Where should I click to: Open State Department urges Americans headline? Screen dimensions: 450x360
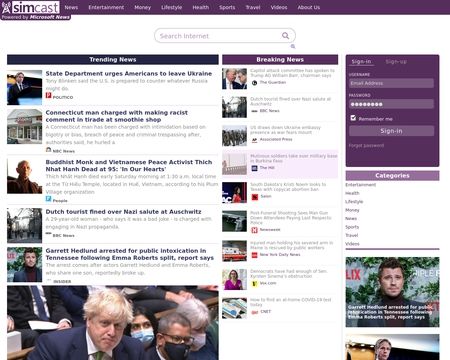coord(129,73)
